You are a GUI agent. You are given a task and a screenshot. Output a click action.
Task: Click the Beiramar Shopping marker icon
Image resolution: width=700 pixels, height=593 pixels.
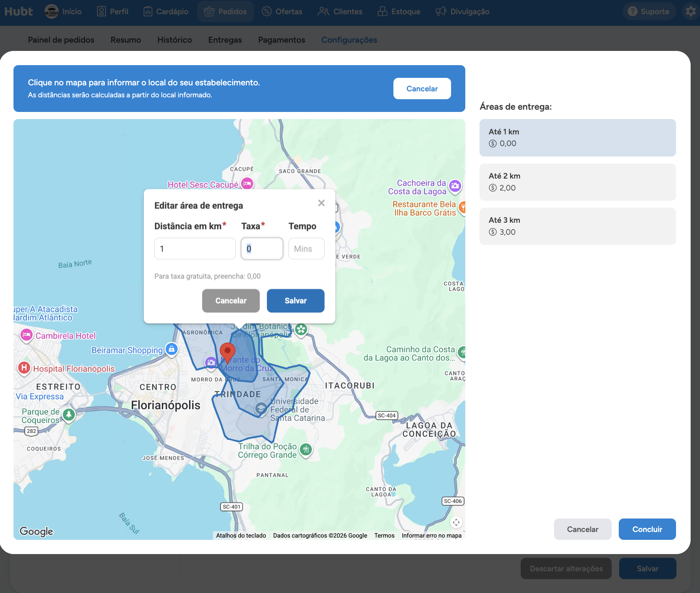click(x=171, y=349)
